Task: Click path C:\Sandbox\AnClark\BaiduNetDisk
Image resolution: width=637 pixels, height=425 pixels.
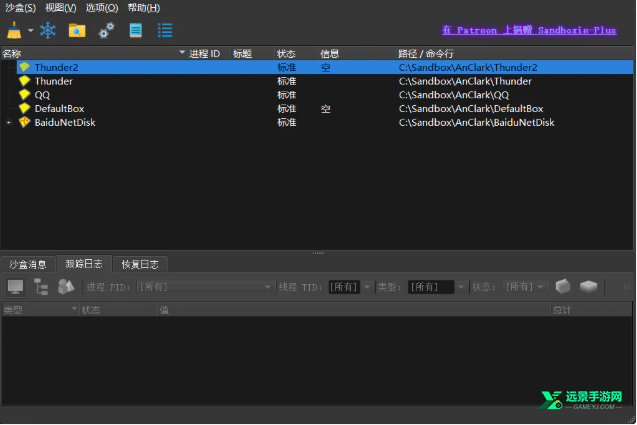Action: pyautogui.click(x=477, y=123)
